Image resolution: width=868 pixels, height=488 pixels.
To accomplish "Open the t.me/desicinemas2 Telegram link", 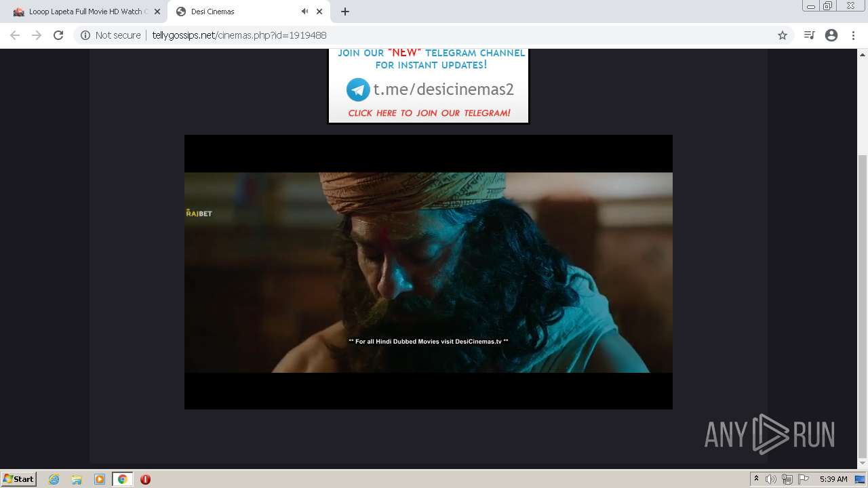I will [x=443, y=89].
